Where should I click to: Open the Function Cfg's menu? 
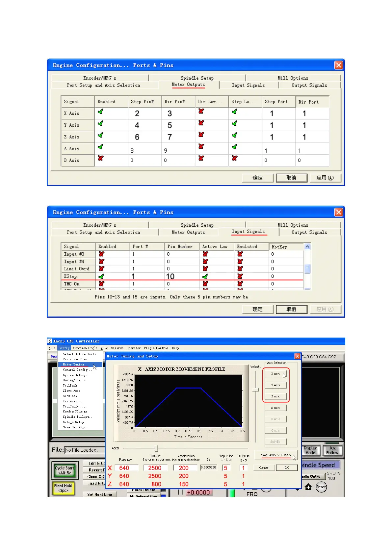[85, 348]
